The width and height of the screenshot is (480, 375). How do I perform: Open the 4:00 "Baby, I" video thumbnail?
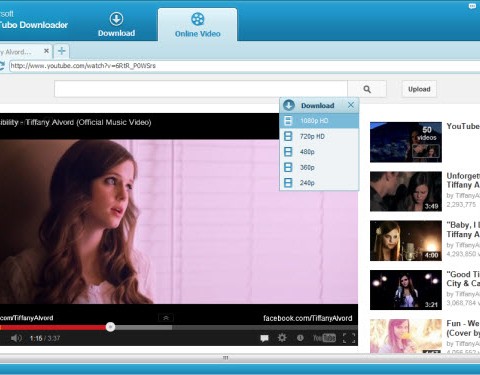tap(406, 241)
